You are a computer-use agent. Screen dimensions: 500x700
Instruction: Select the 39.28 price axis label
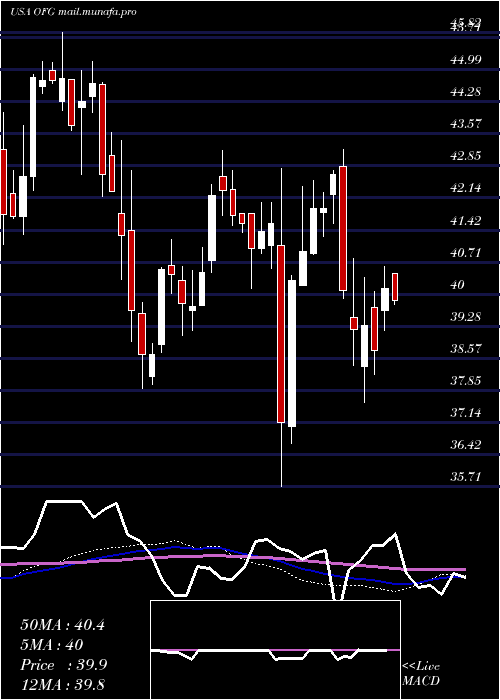466,317
